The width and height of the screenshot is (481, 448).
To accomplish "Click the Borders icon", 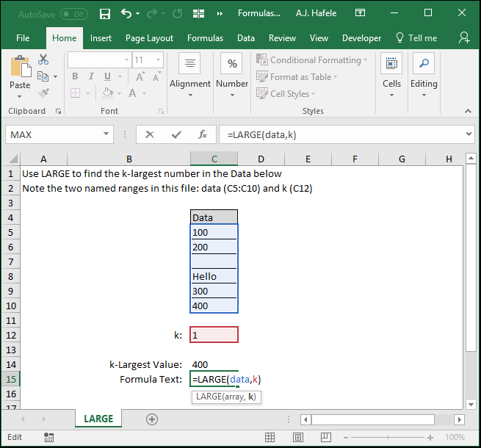I will pos(76,93).
